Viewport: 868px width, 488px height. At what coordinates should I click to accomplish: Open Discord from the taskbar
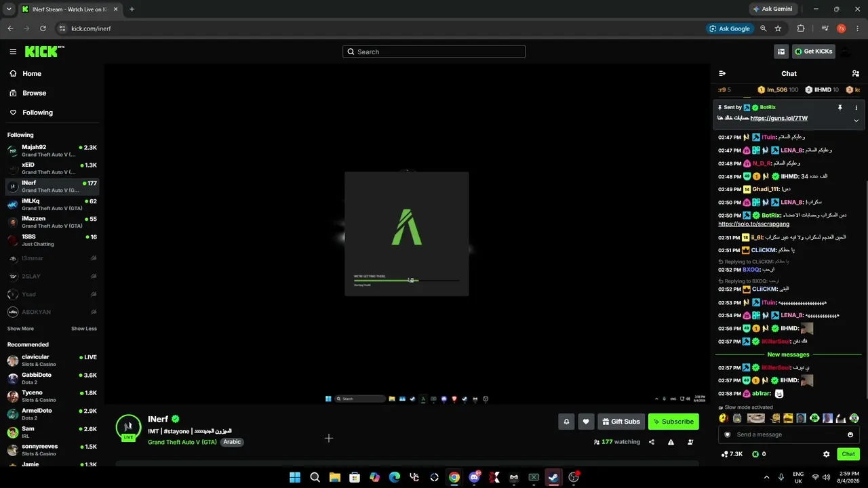pos(474,477)
